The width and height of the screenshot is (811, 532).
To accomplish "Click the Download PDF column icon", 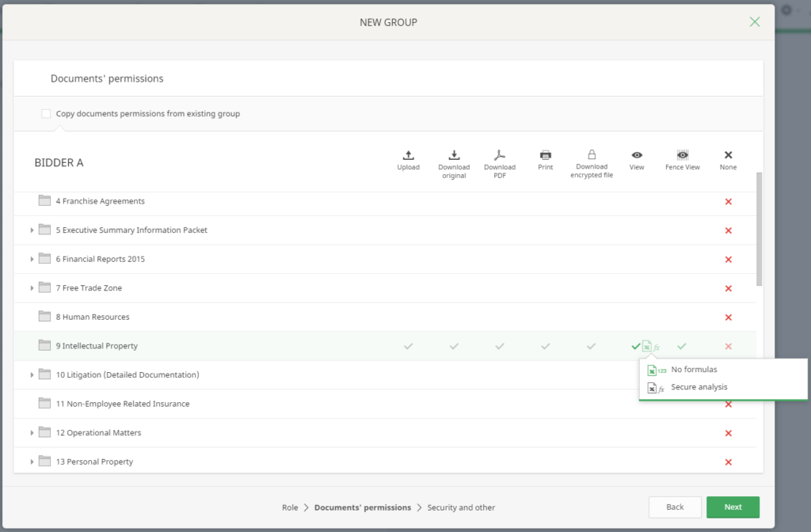I will tap(500, 155).
